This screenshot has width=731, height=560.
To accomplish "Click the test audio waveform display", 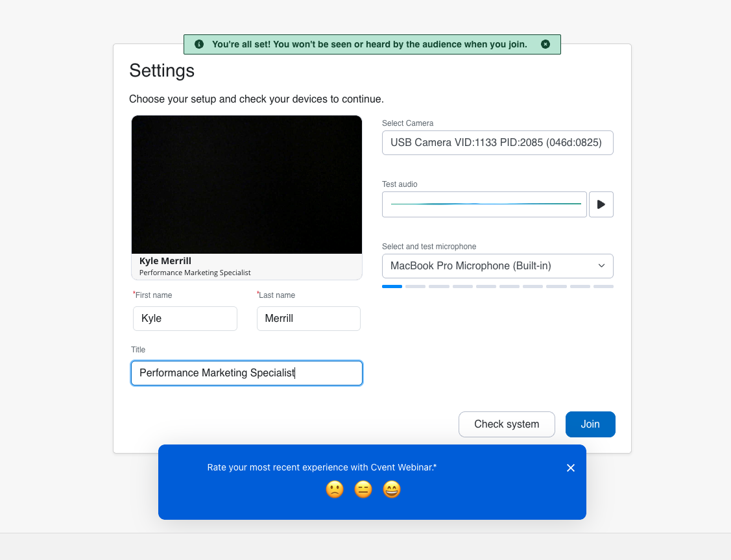I will click(484, 204).
